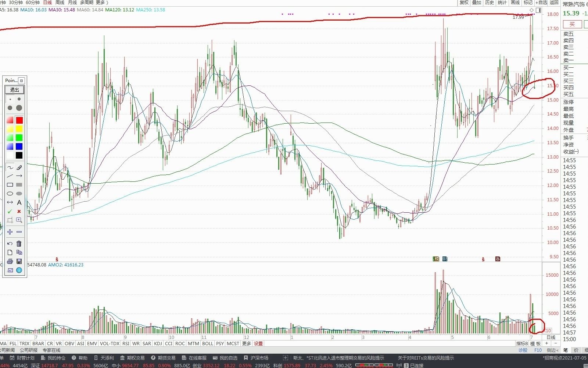Select the VOL-TDX indicator tab

[110, 343]
